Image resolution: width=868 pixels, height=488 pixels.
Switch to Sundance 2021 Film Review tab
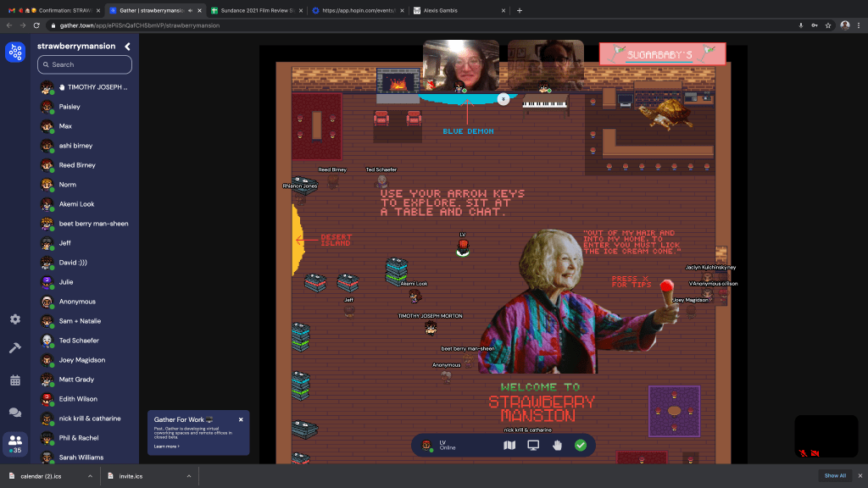click(x=253, y=11)
